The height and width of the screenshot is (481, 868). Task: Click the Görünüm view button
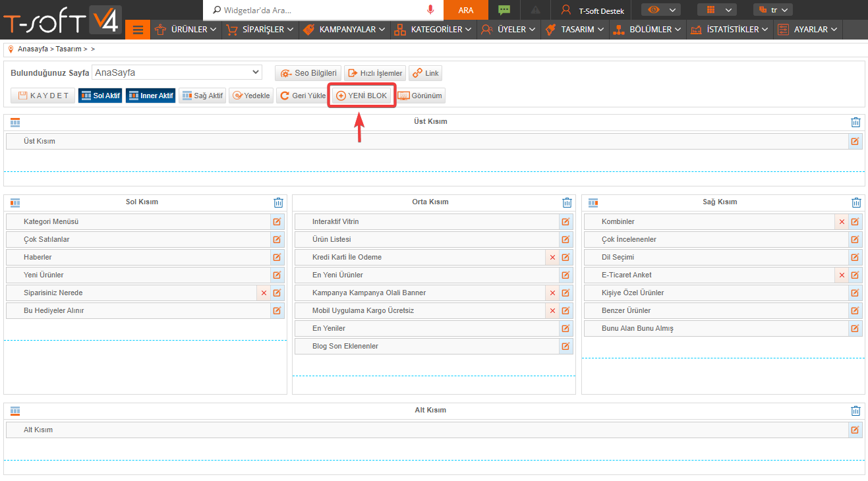coord(420,96)
